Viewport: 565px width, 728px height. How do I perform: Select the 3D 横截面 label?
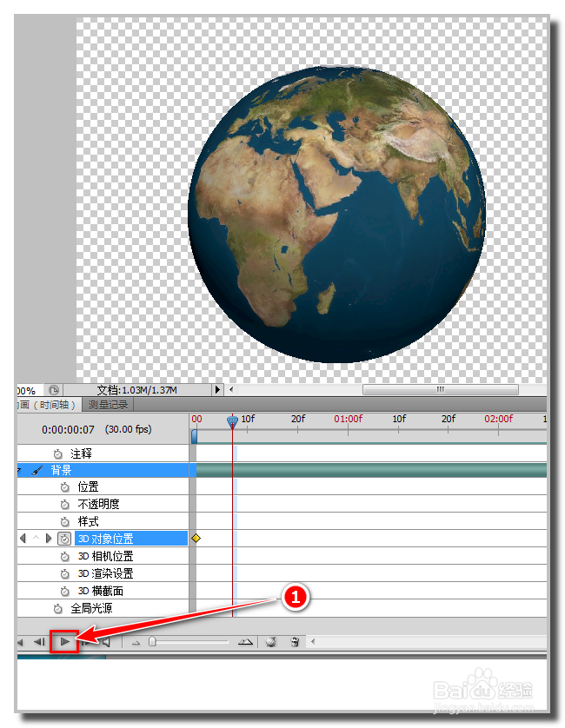[100, 591]
